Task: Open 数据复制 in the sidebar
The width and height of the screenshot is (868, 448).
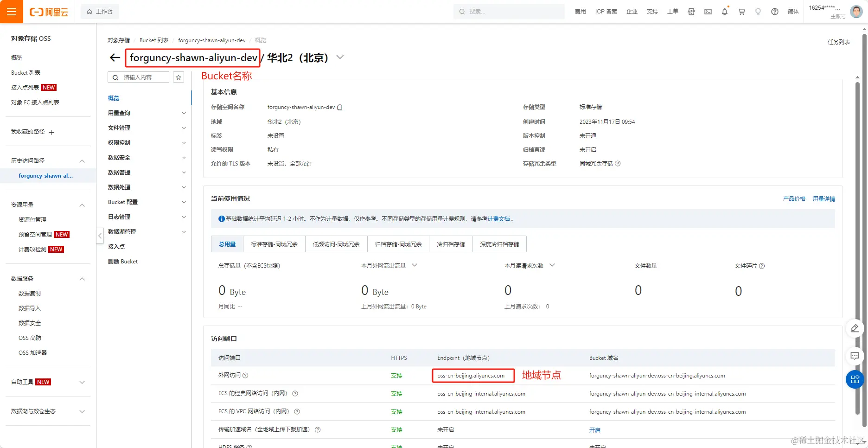Action: 30,294
